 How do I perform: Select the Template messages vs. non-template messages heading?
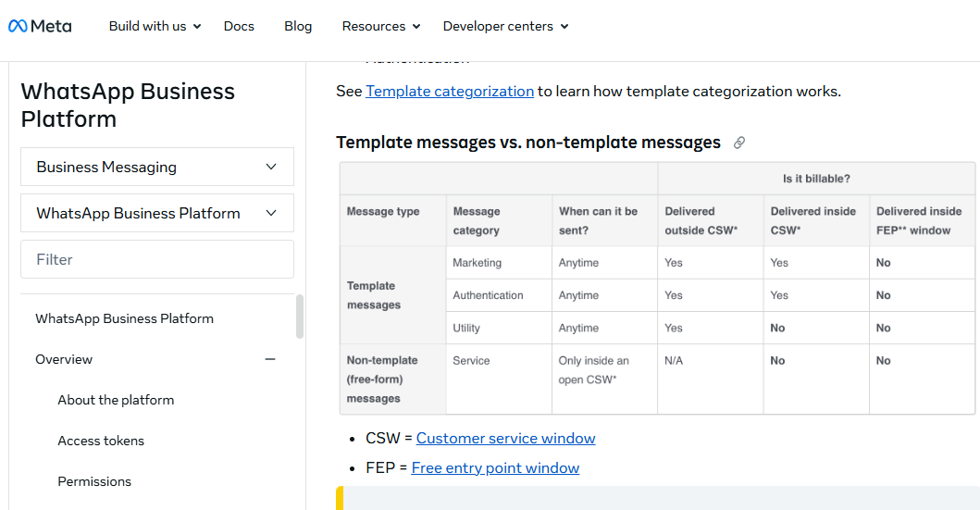point(528,143)
